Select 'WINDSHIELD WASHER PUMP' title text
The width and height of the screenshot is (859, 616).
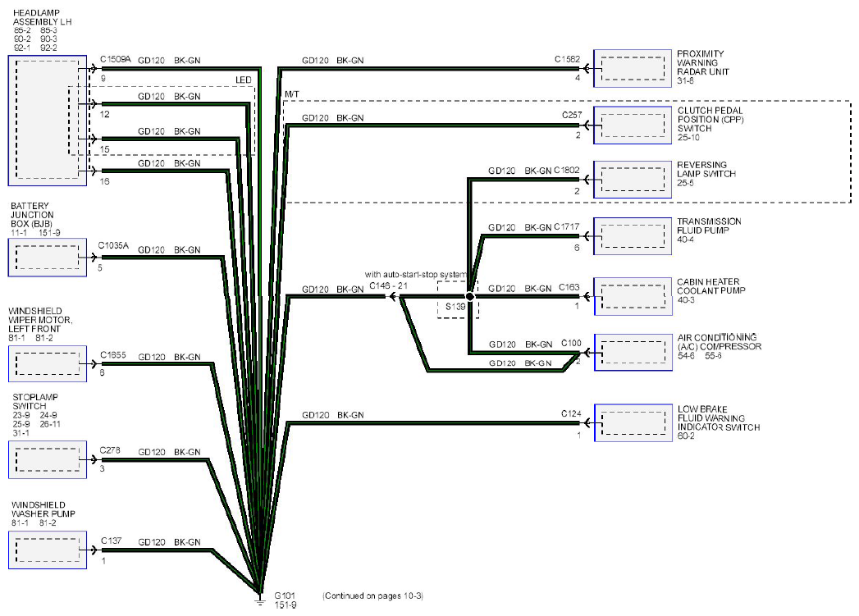(43, 509)
